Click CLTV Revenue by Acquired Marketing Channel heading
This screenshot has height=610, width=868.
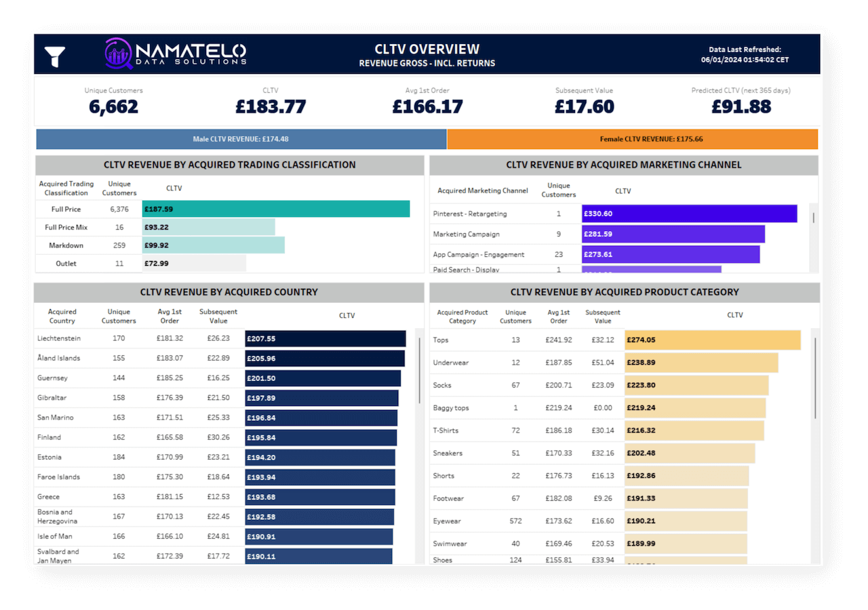(x=624, y=165)
